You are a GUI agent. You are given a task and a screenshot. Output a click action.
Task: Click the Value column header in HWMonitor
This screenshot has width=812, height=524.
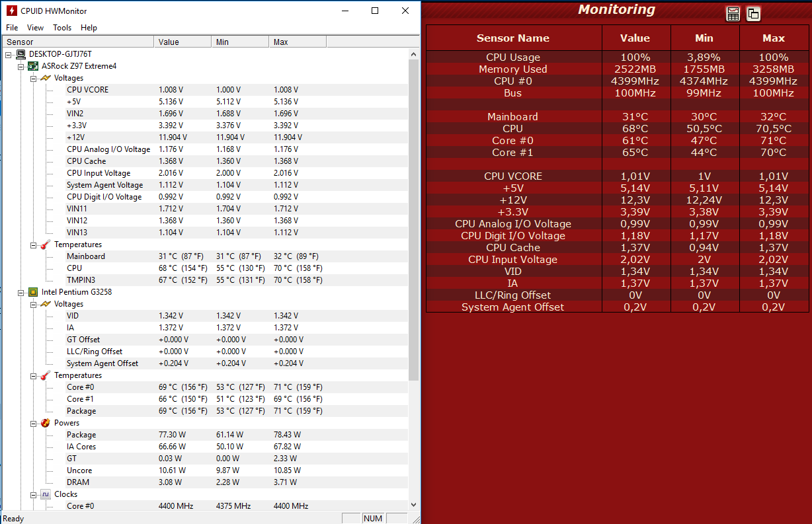point(183,42)
